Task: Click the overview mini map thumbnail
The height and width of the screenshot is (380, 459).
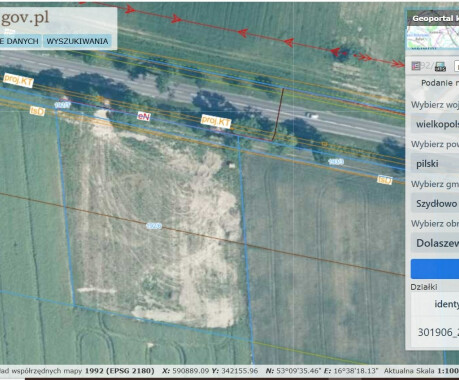Action: tap(433, 38)
